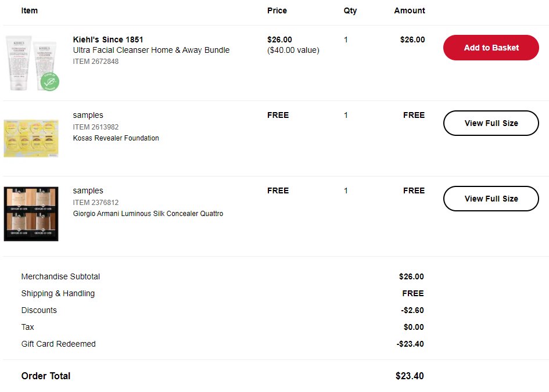Click the Order Total amount $23.40
Screen dimensions: 549x392
point(410,376)
